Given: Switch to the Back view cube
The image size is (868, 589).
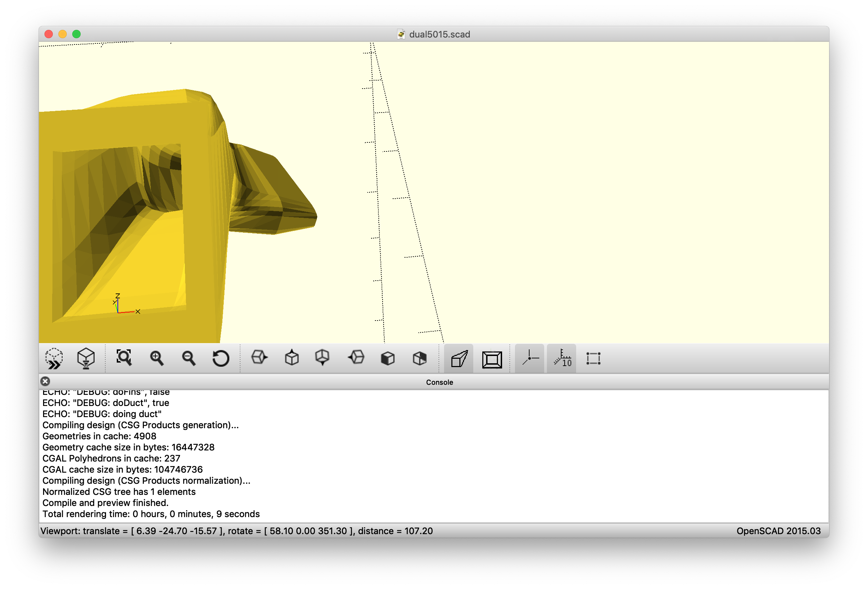Looking at the screenshot, I should coord(420,358).
